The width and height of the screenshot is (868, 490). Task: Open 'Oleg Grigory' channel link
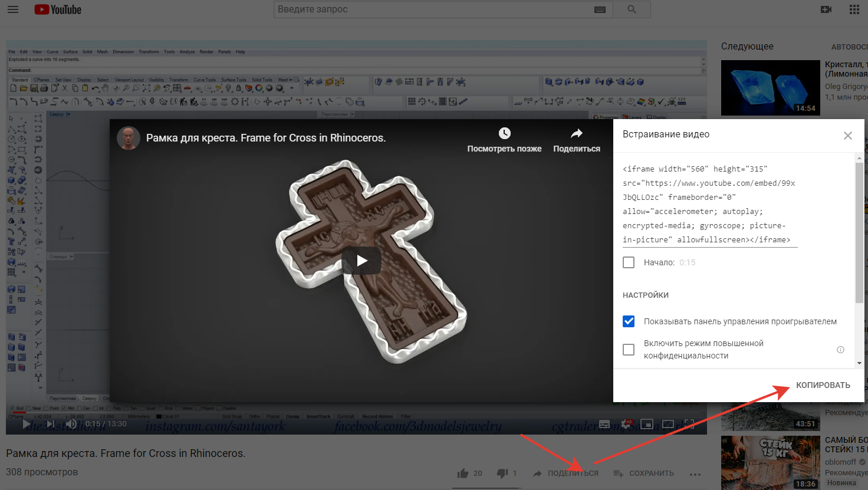coord(846,87)
